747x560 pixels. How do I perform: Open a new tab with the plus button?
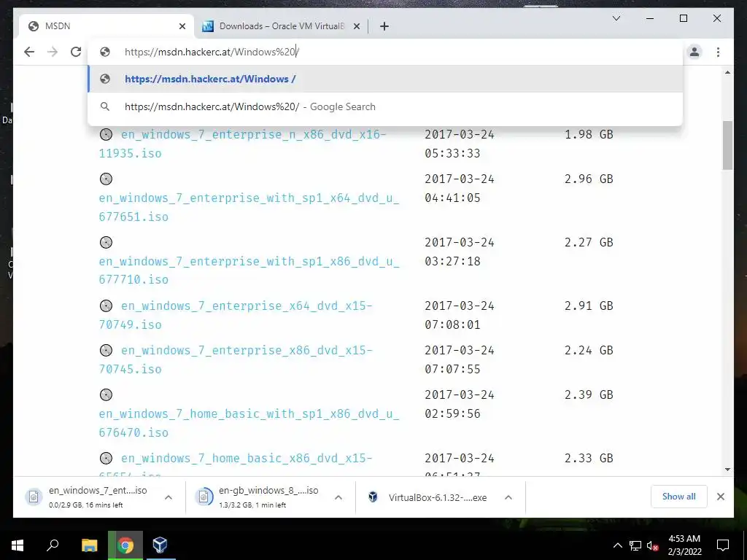[384, 26]
